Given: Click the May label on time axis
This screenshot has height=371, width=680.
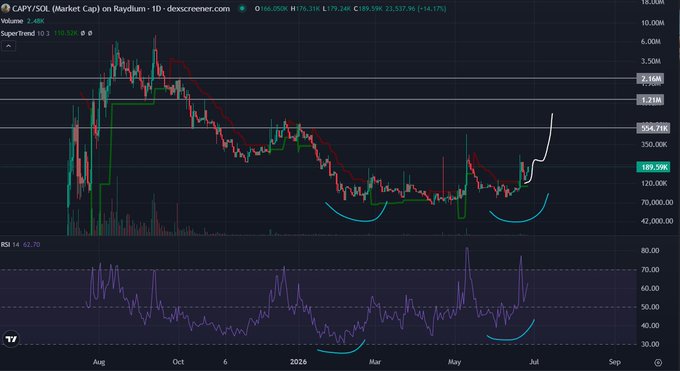Looking at the screenshot, I should point(454,362).
